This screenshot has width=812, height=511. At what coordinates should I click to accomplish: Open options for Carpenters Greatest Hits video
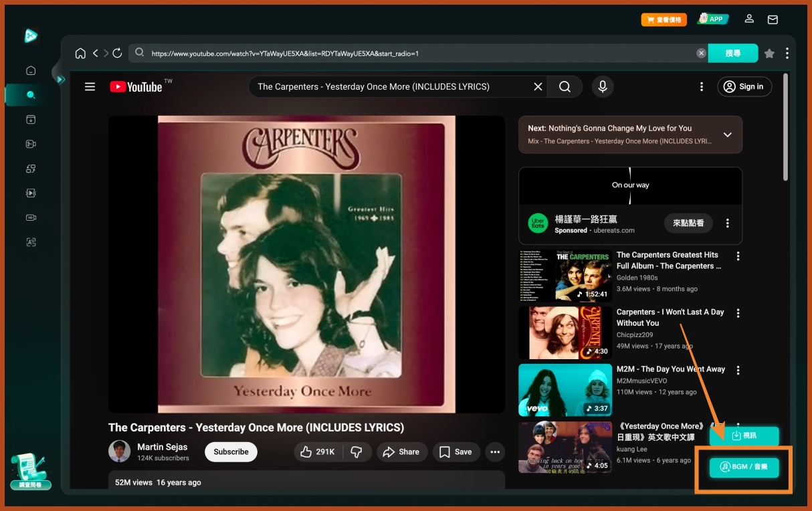pos(738,256)
